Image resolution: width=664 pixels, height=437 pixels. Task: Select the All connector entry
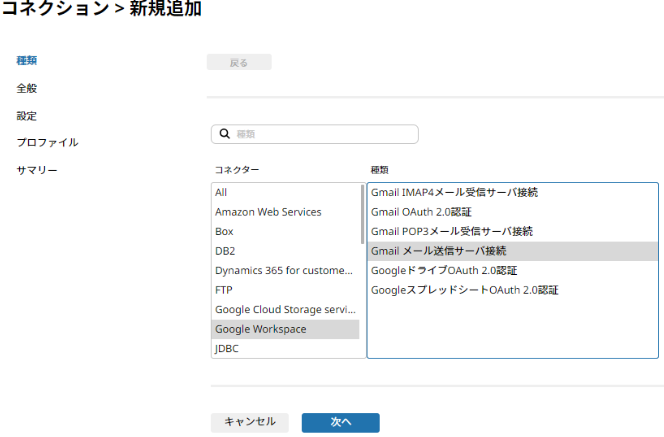pos(285,192)
